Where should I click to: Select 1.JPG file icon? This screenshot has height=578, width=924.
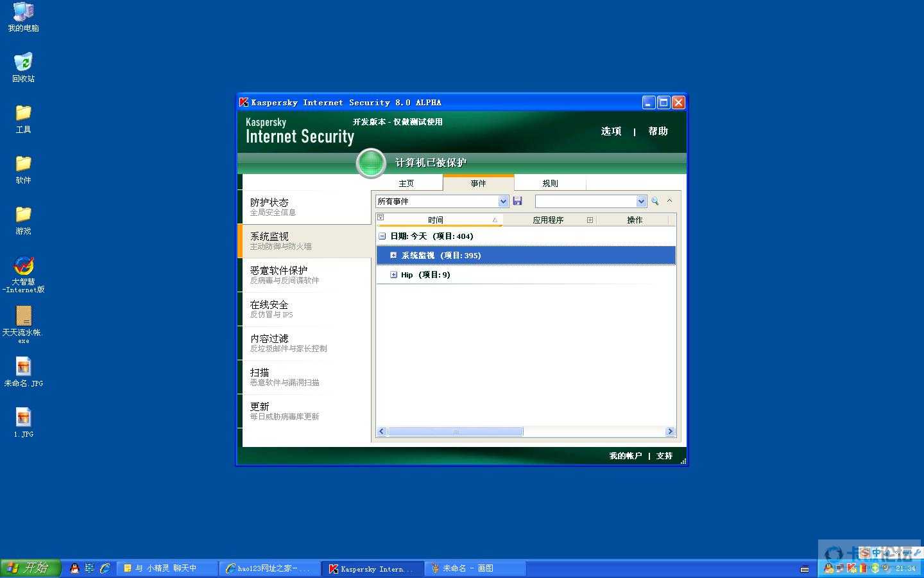click(x=23, y=423)
